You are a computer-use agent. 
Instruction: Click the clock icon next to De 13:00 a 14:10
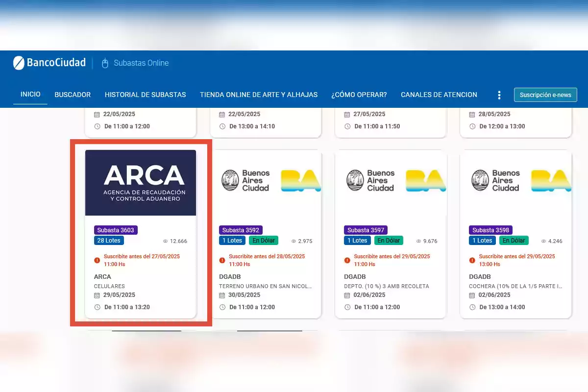(x=222, y=126)
